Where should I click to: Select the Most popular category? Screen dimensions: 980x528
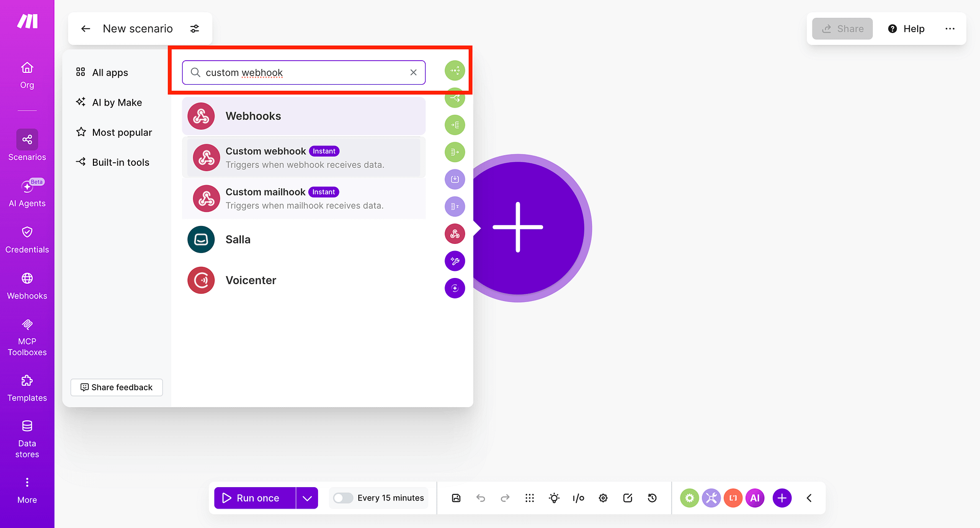pos(114,133)
